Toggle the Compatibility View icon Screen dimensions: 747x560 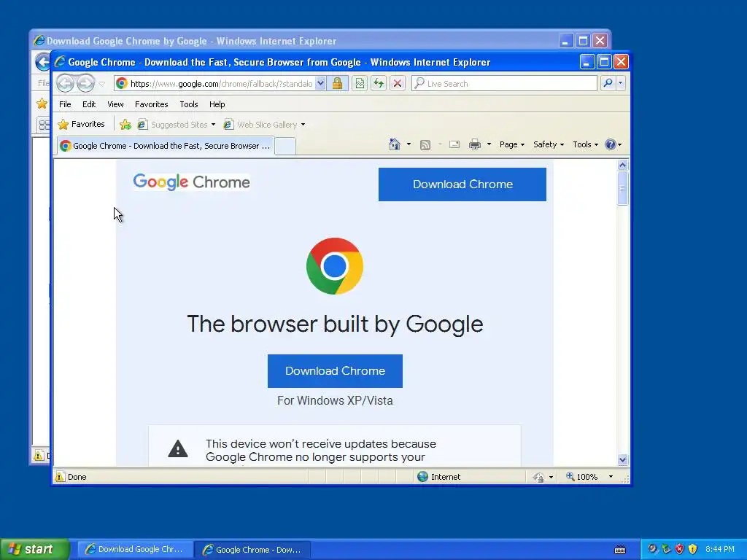point(360,83)
